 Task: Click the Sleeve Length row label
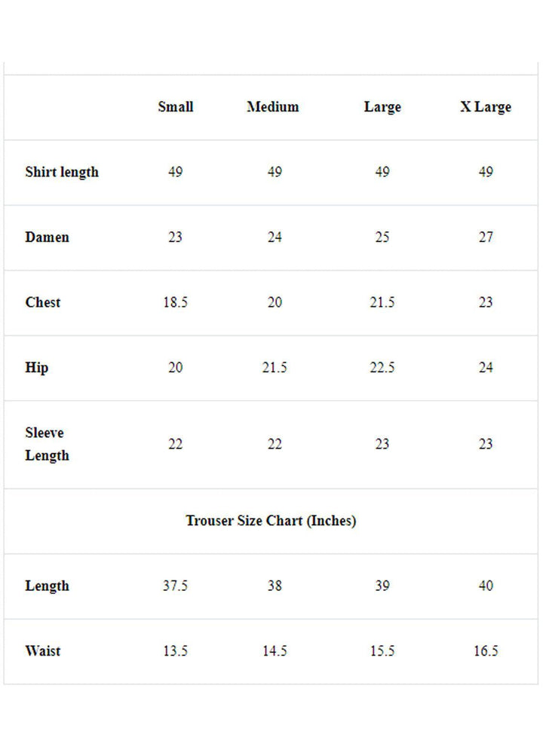(x=47, y=444)
